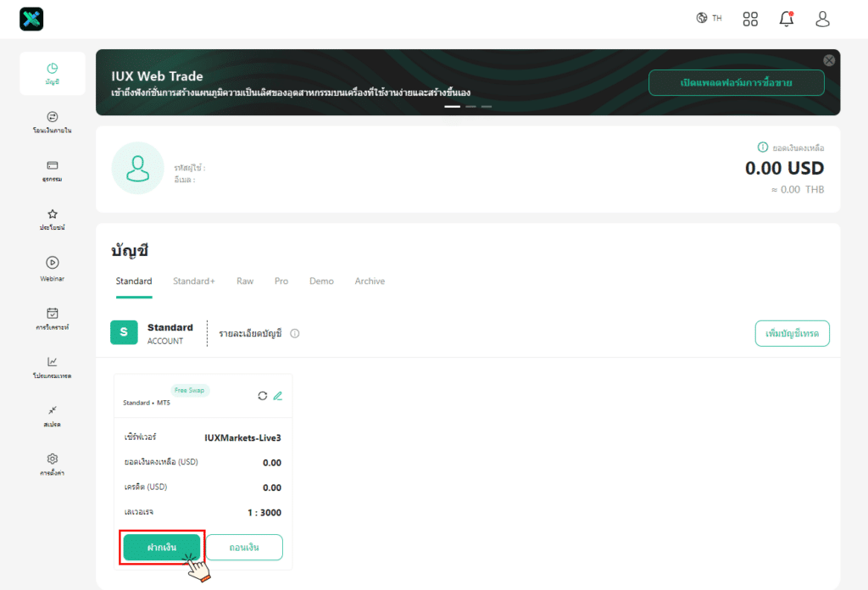
Task: Switch to the Standard tab
Action: [134, 281]
